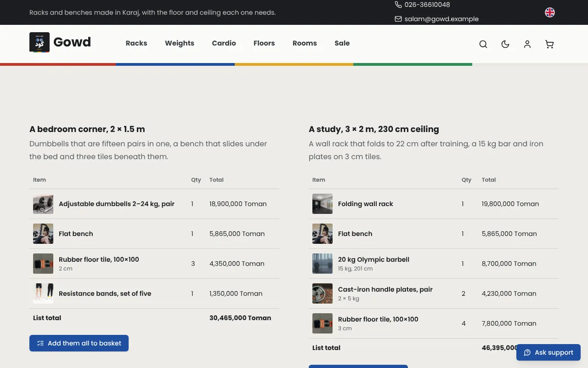The width and height of the screenshot is (588, 368).
Task: Open the user account icon
Action: 527,44
